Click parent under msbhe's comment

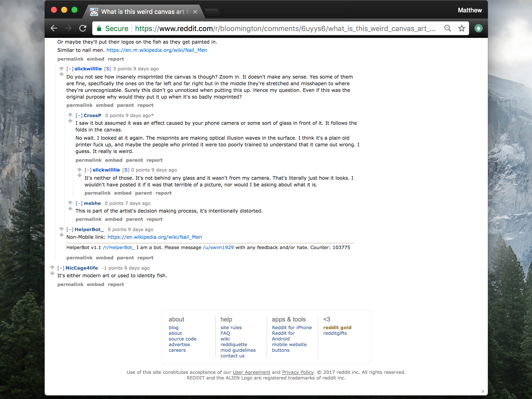pos(134,219)
